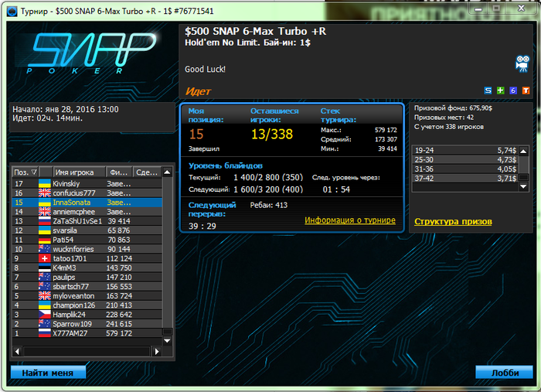Select player row K4mM3

coord(87,268)
